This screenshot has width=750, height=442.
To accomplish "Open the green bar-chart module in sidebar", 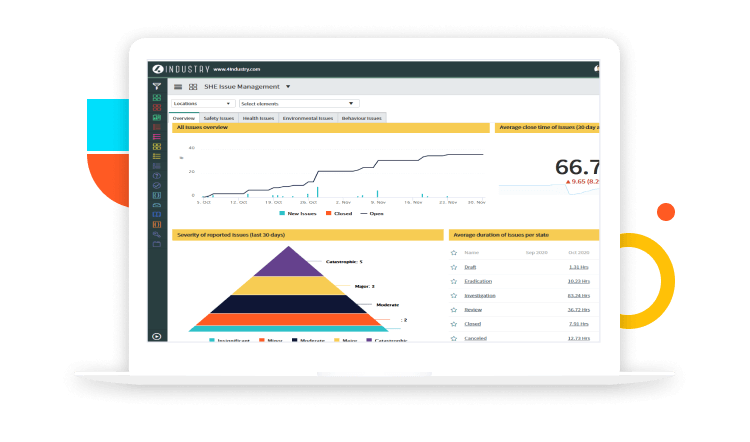I will coord(156,117).
